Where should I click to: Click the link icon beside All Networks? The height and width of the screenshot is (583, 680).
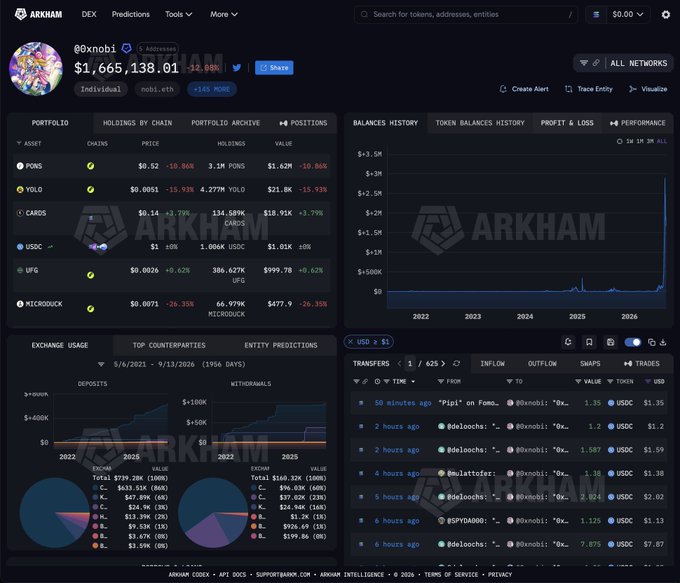[596, 63]
